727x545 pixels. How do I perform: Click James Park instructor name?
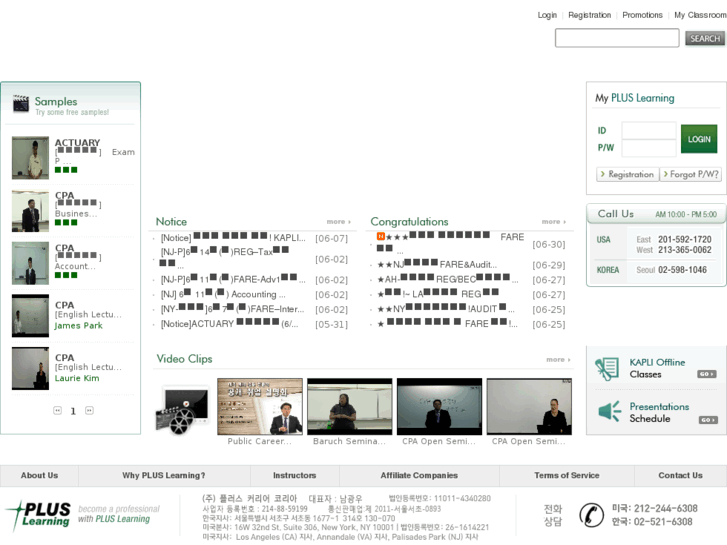(x=78, y=326)
